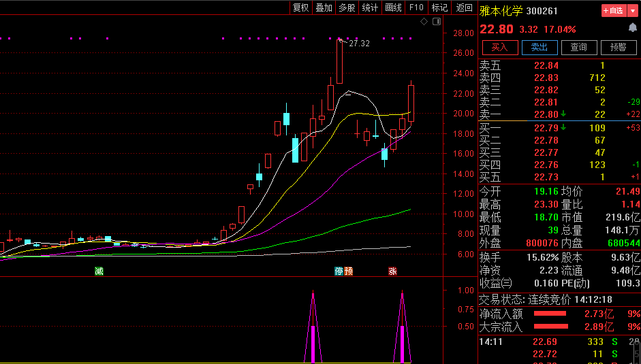The width and height of the screenshot is (641, 364).
Task: Click stock code 300261
Action: point(542,11)
